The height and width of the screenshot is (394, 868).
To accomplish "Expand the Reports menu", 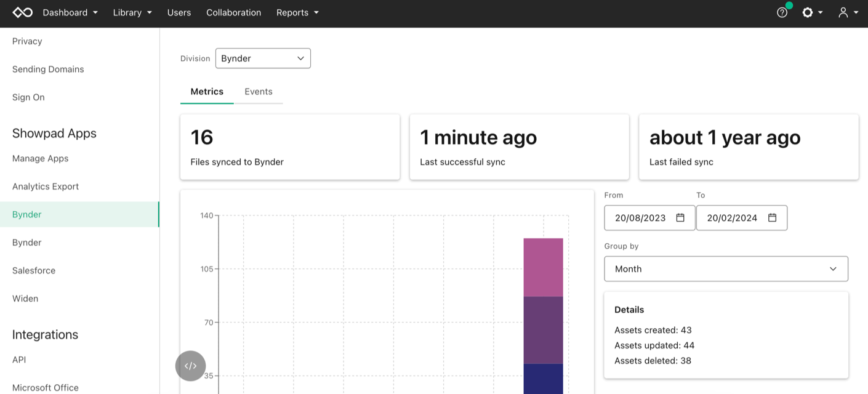I will click(297, 12).
